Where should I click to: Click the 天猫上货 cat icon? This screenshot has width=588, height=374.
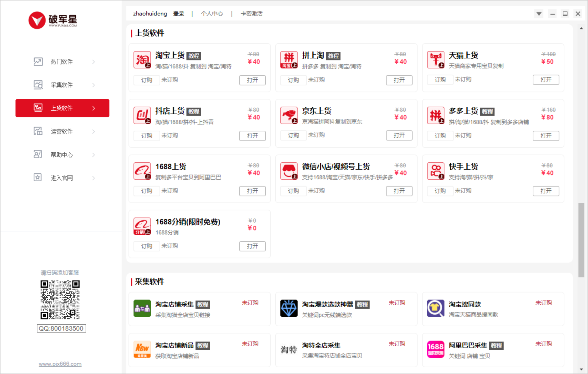435,60
